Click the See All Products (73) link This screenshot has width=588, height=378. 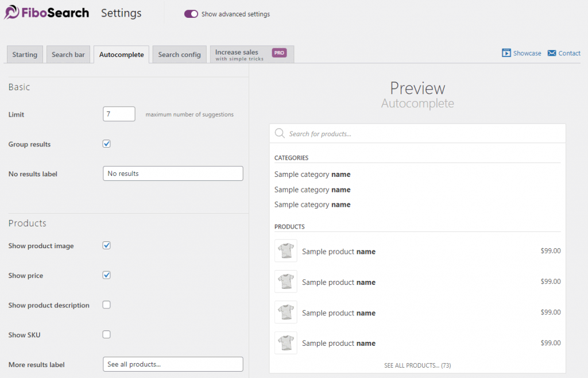click(417, 365)
